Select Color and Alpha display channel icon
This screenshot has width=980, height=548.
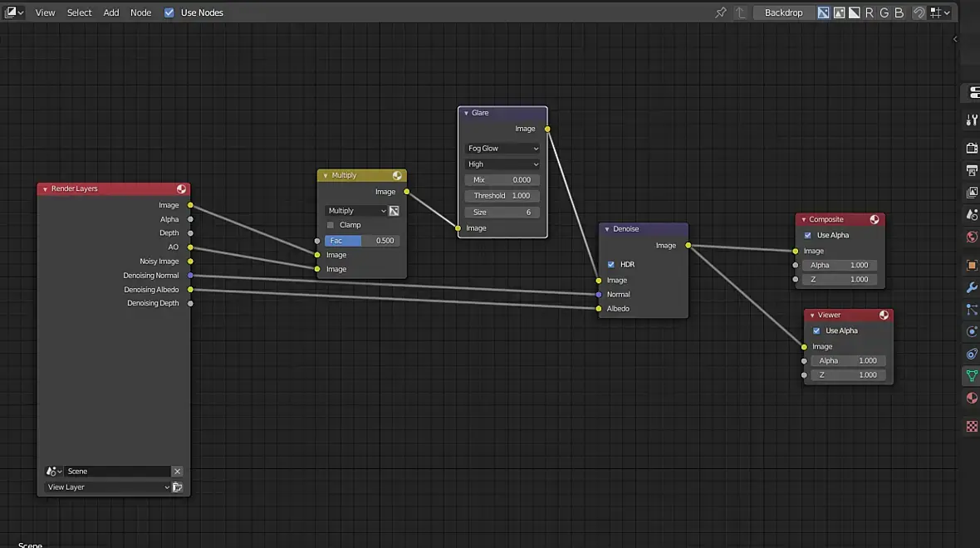point(824,12)
